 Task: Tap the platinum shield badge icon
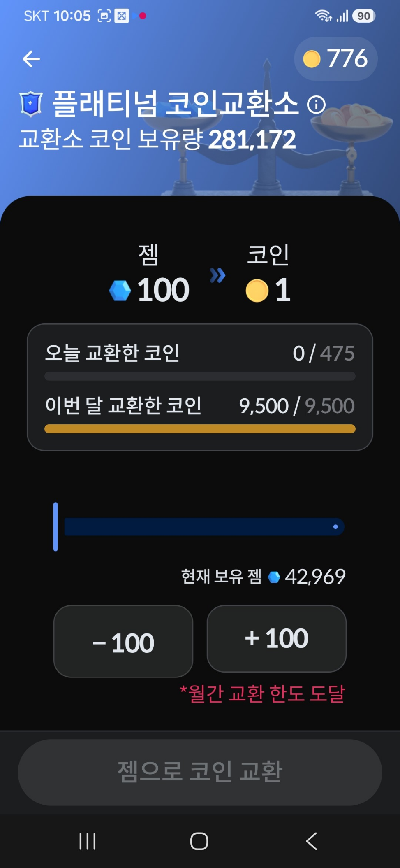(x=31, y=104)
